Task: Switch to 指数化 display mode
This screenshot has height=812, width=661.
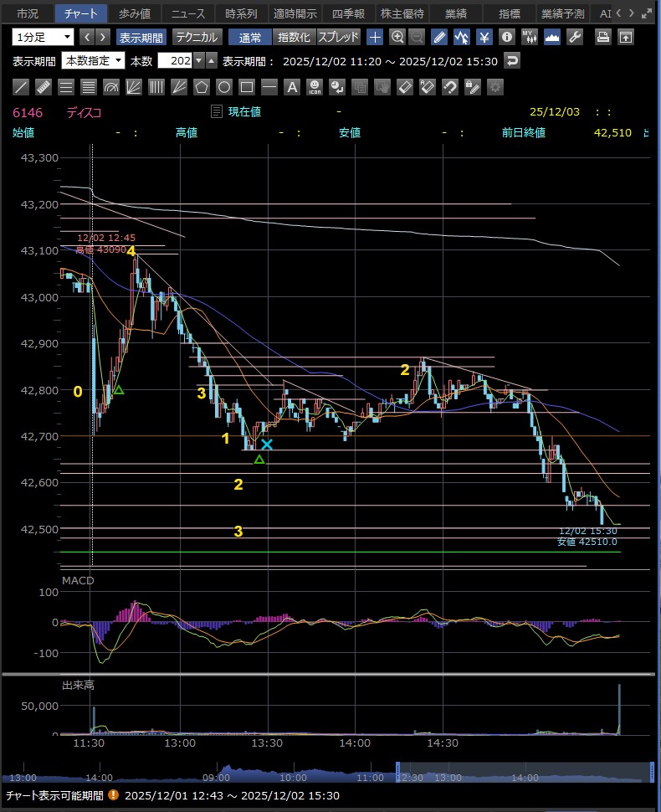Action: tap(294, 37)
